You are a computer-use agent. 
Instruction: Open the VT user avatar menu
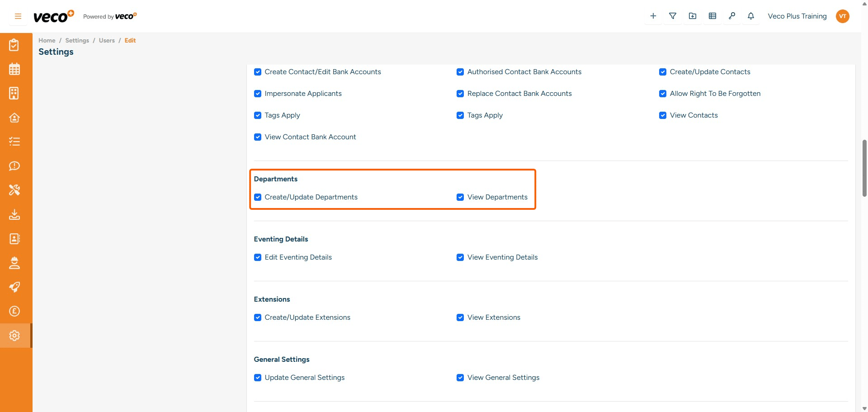(x=843, y=16)
